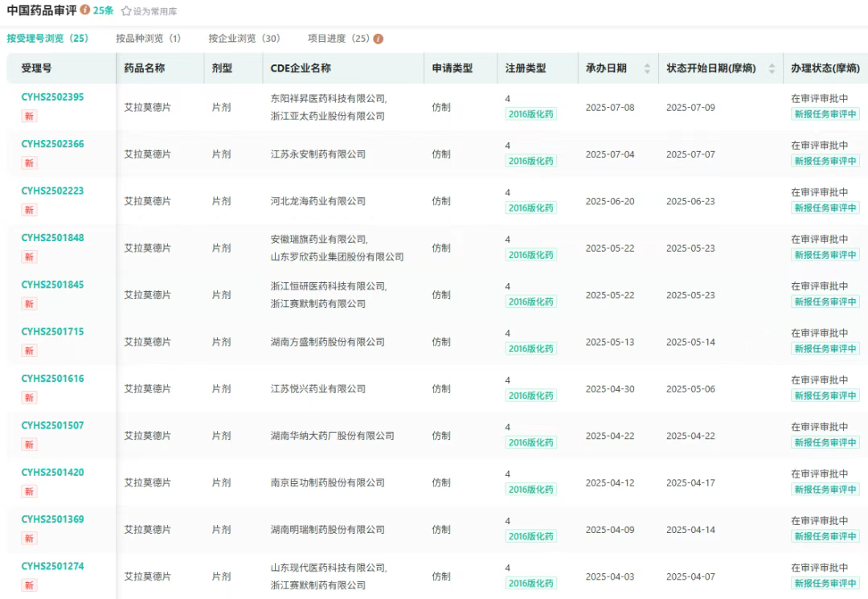Click 新报任务审评中 tag in CYHS2502223 row
The height and width of the screenshot is (599, 868).
825,208
